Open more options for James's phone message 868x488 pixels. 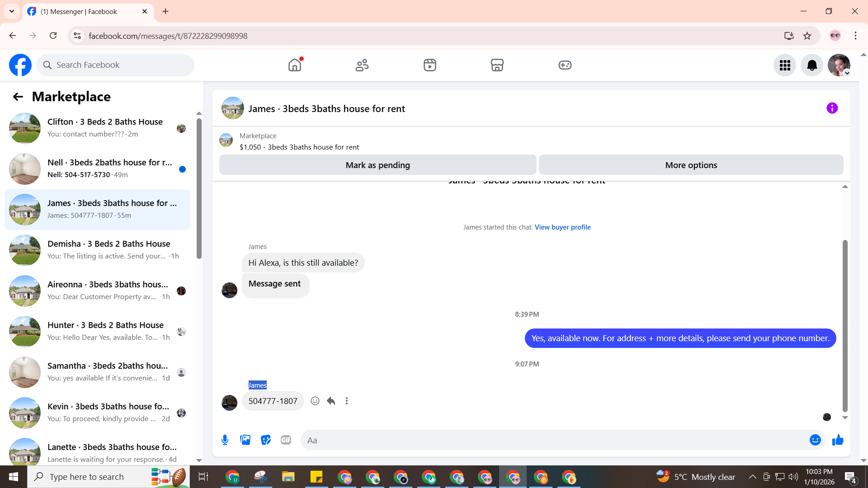point(347,401)
